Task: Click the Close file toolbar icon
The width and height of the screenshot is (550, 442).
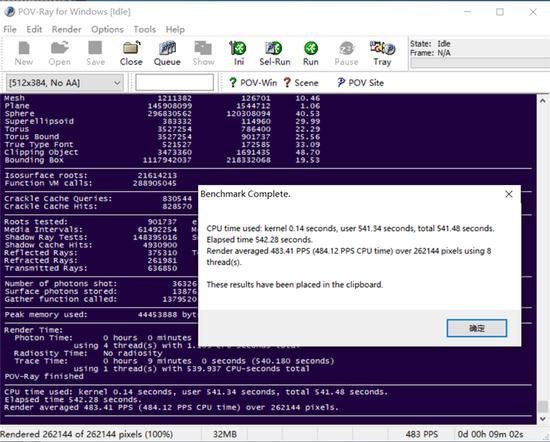Action: point(131,53)
